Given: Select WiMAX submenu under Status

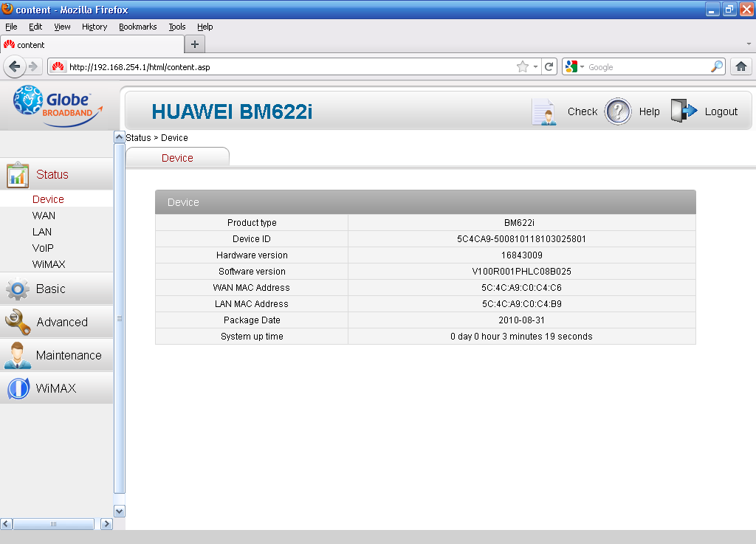Looking at the screenshot, I should tap(49, 264).
